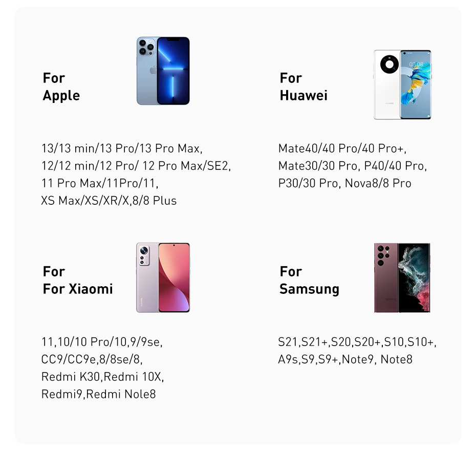
Task: Click the burgundy Samsung phone image
Action: point(402,277)
